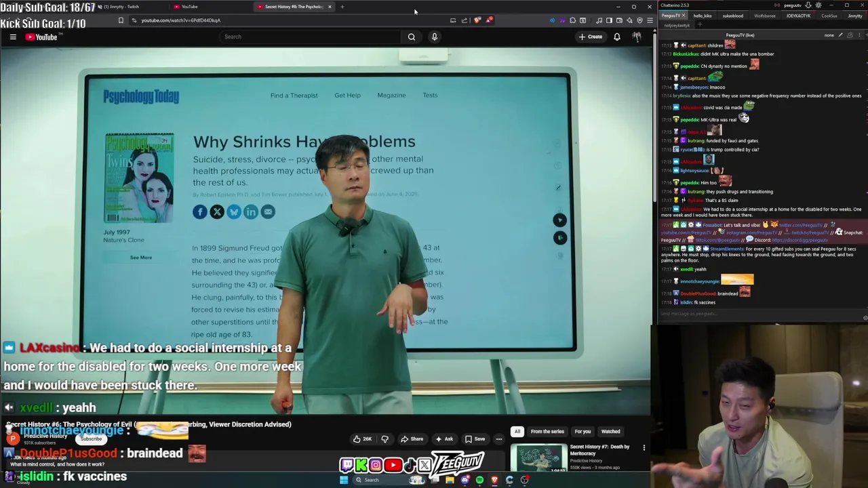Open the Chatterino split three-dot menu
The width and height of the screenshot is (868, 488).
860,35
